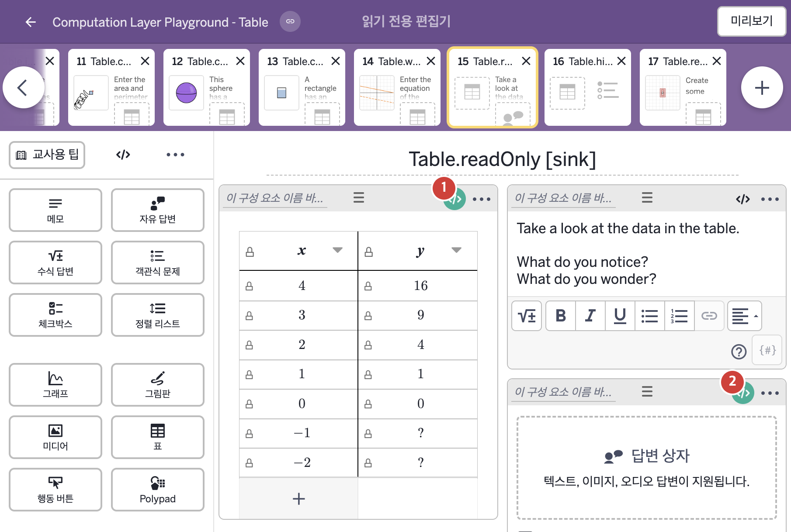
Task: Insert math formula in the note toolbar
Action: pos(527,315)
